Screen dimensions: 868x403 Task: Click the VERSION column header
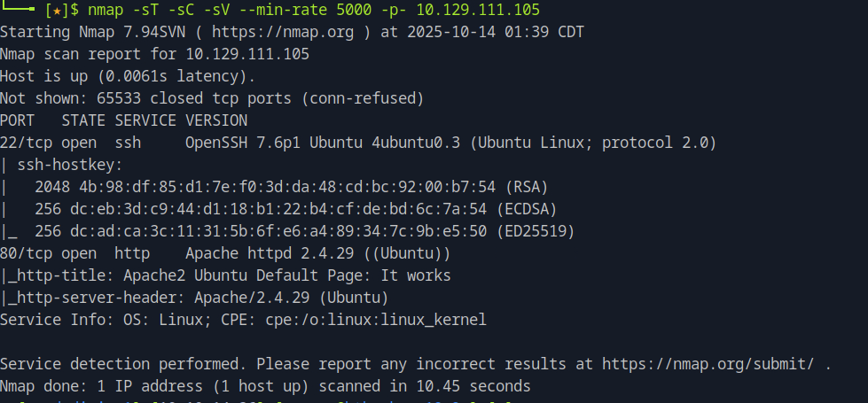pyautogui.click(x=216, y=120)
